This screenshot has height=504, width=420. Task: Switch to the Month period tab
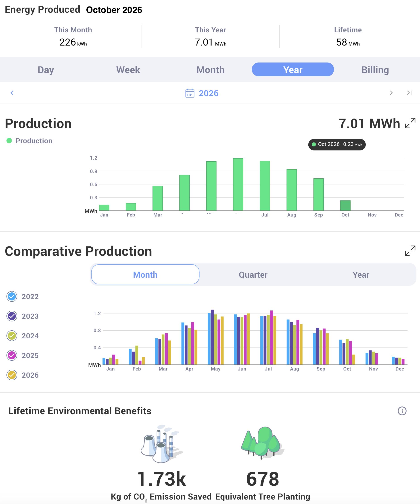click(x=210, y=70)
